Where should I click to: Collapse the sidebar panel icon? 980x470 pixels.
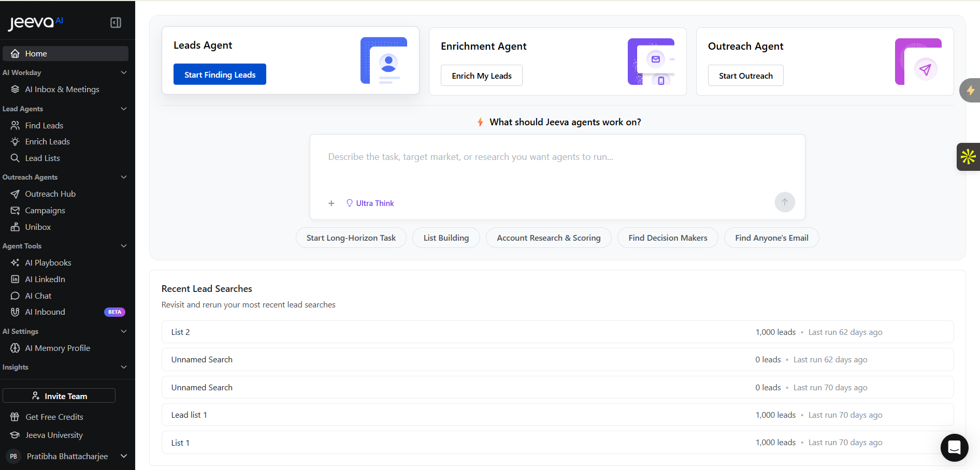coord(116,22)
